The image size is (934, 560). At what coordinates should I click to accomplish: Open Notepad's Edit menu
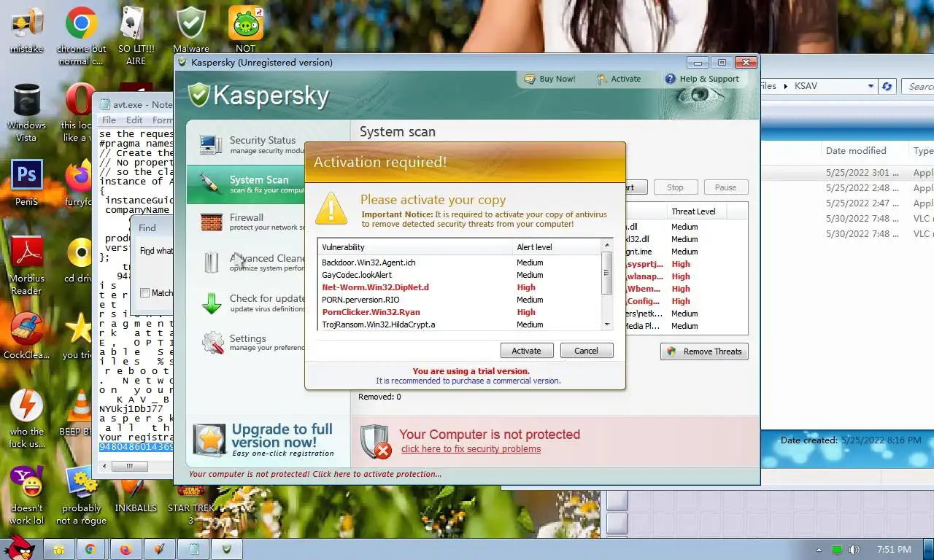134,120
